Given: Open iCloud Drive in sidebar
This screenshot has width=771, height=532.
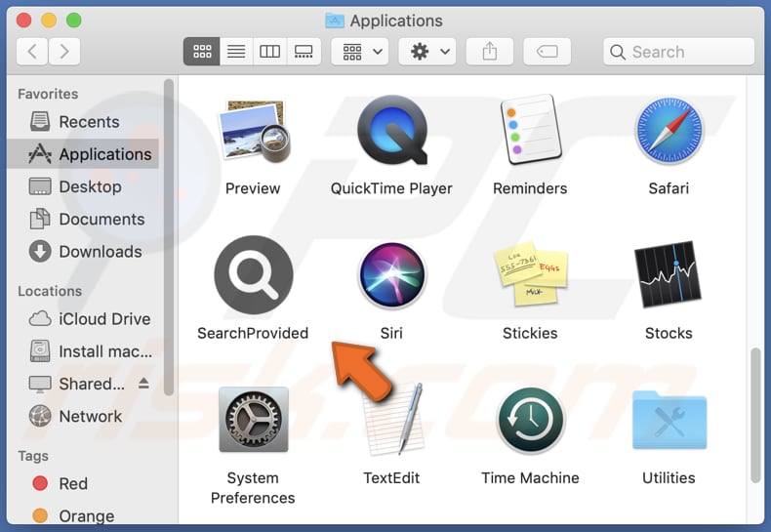Looking at the screenshot, I should (x=83, y=318).
